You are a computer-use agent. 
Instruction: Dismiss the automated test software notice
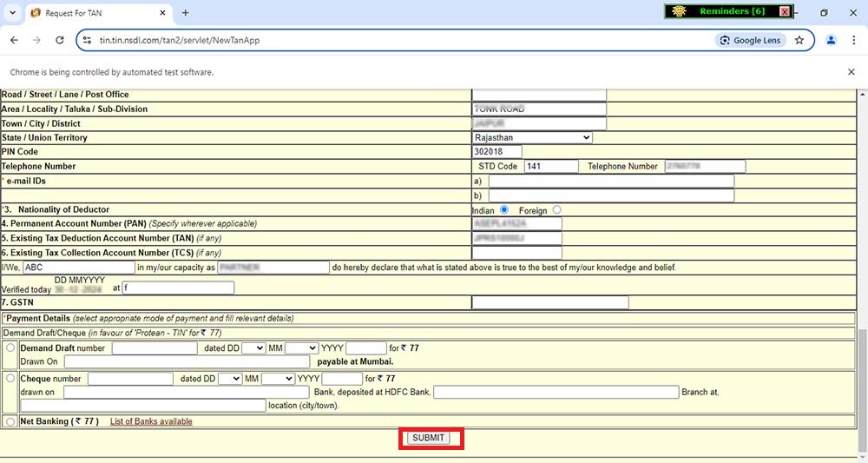(851, 72)
